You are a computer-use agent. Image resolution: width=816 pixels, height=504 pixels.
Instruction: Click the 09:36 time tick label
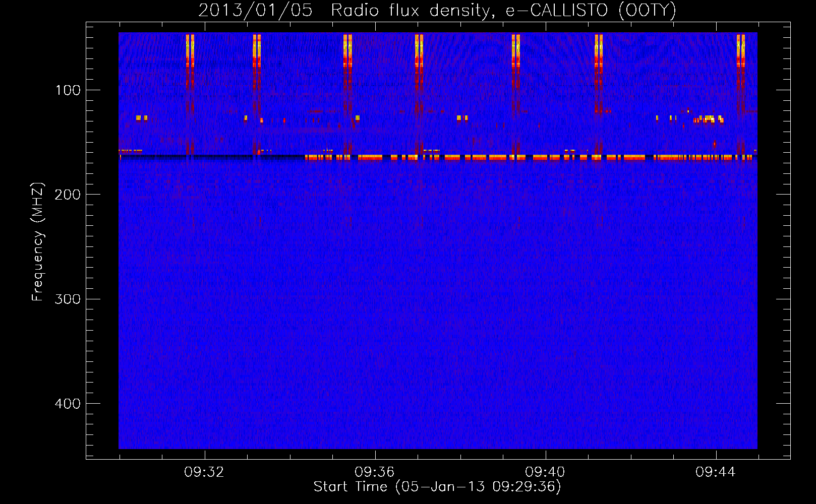click(x=375, y=472)
